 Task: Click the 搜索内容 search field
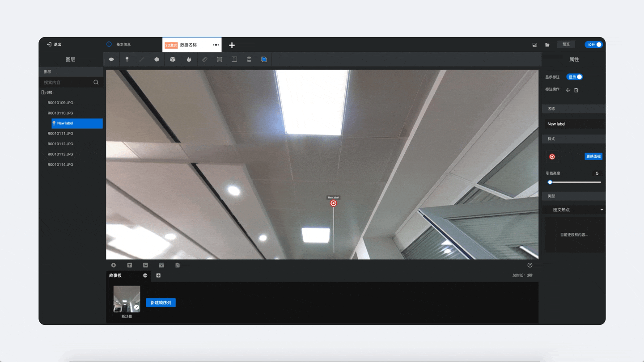pos(66,83)
